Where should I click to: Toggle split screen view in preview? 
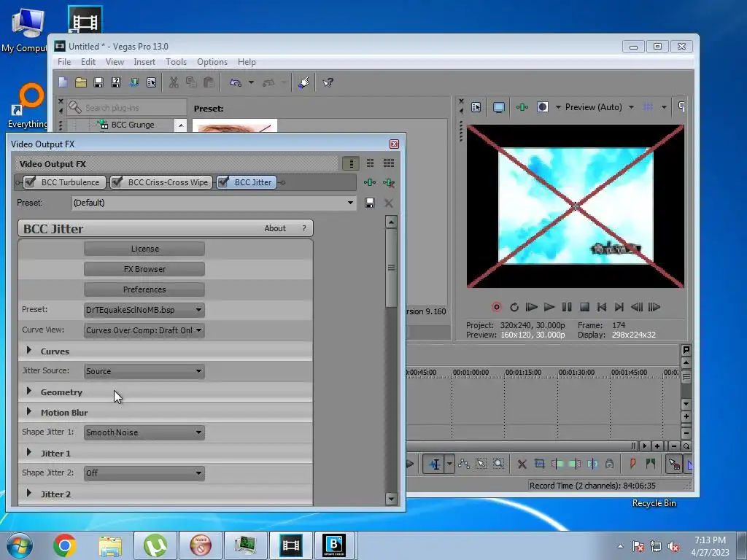(x=543, y=107)
